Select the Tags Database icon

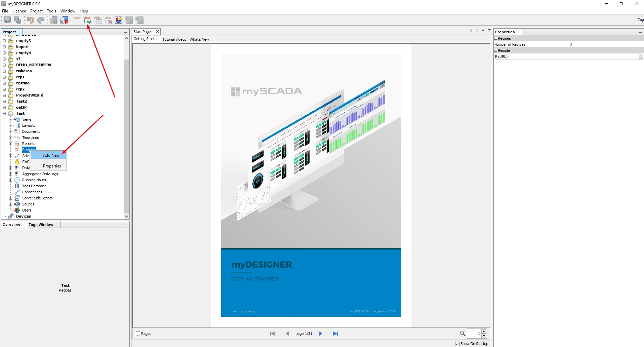[17, 186]
